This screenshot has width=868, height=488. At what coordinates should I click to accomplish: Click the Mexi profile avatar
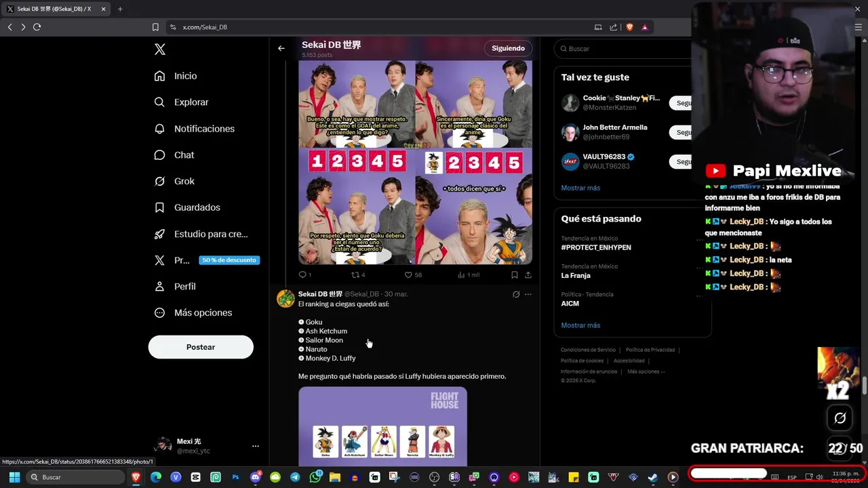pyautogui.click(x=163, y=445)
